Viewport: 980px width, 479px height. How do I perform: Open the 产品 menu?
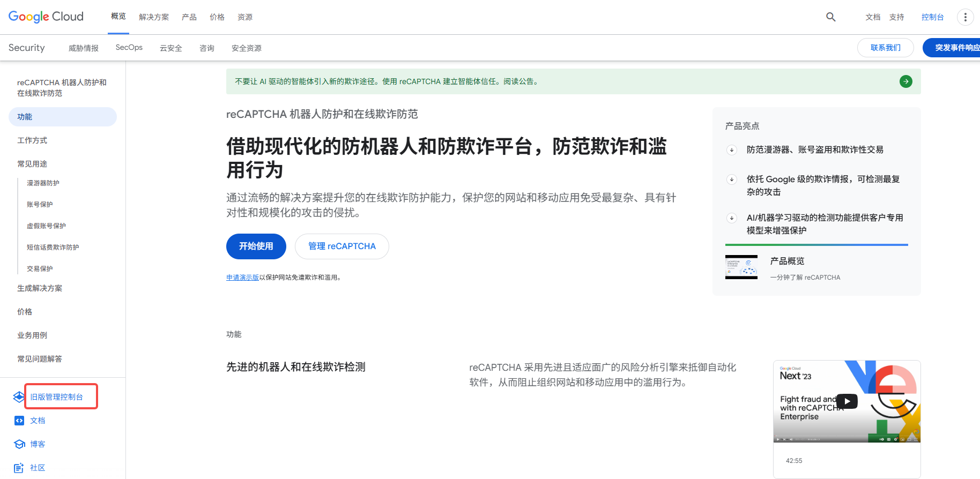click(x=189, y=17)
